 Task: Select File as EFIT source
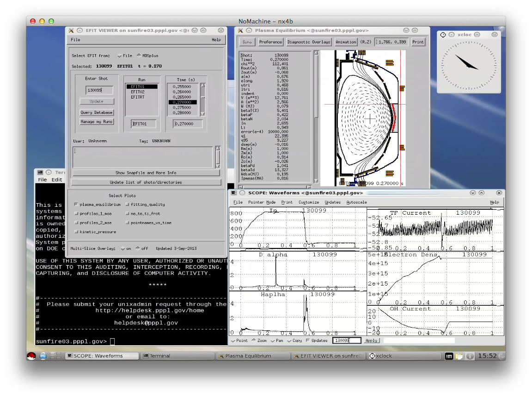click(125, 56)
